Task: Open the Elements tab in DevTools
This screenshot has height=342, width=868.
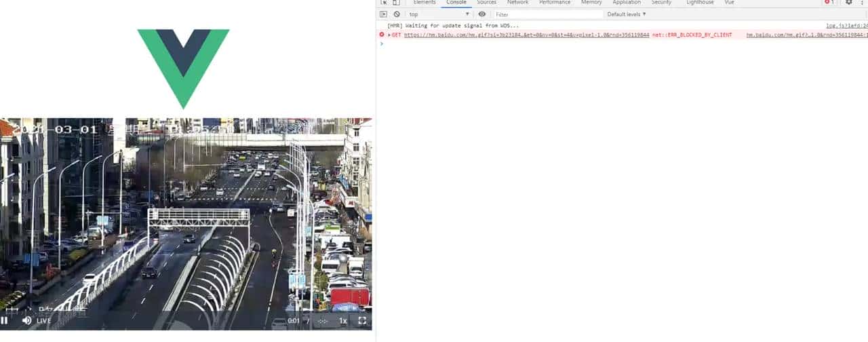Action: click(x=425, y=3)
